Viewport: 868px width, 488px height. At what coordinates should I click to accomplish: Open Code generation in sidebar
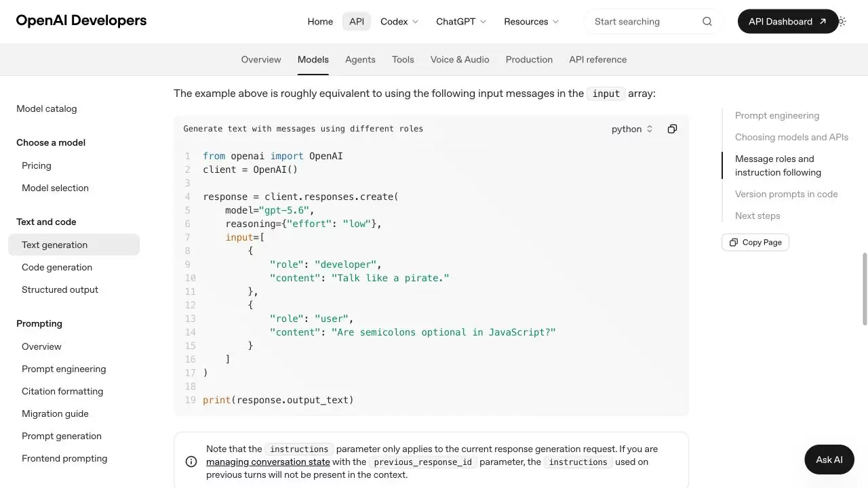coord(57,268)
